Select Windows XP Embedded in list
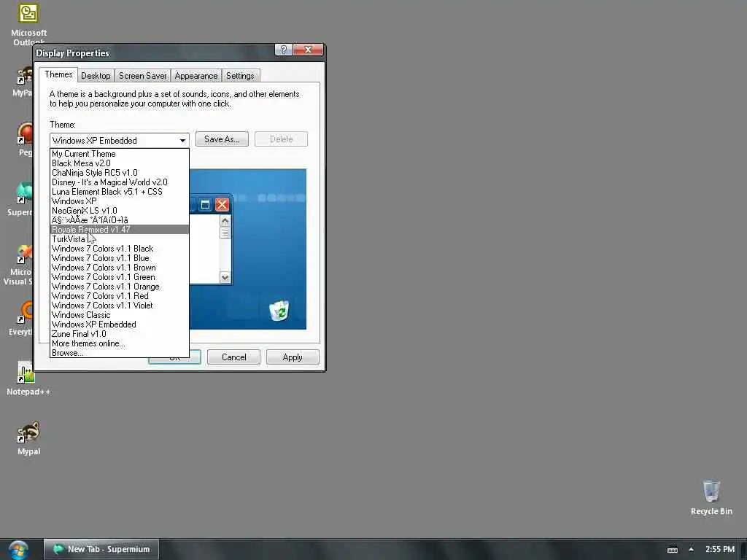The image size is (747, 560). pyautogui.click(x=120, y=324)
